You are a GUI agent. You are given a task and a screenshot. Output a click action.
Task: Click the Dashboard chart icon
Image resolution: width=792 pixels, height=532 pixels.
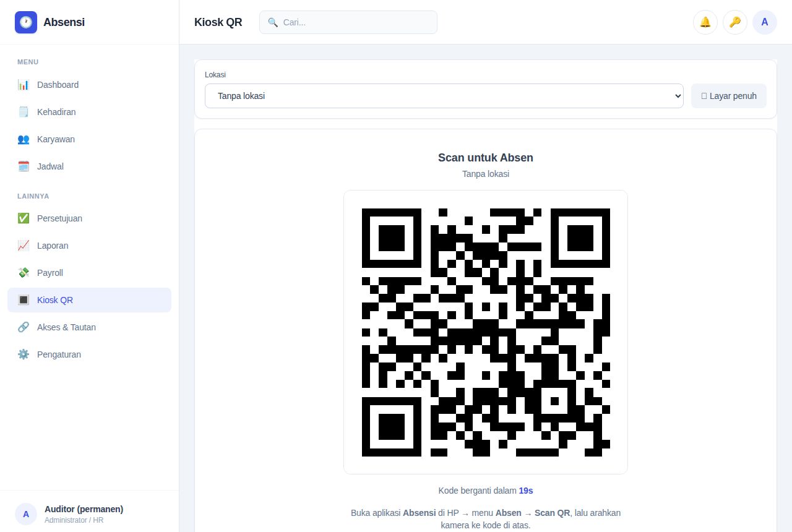coord(24,85)
